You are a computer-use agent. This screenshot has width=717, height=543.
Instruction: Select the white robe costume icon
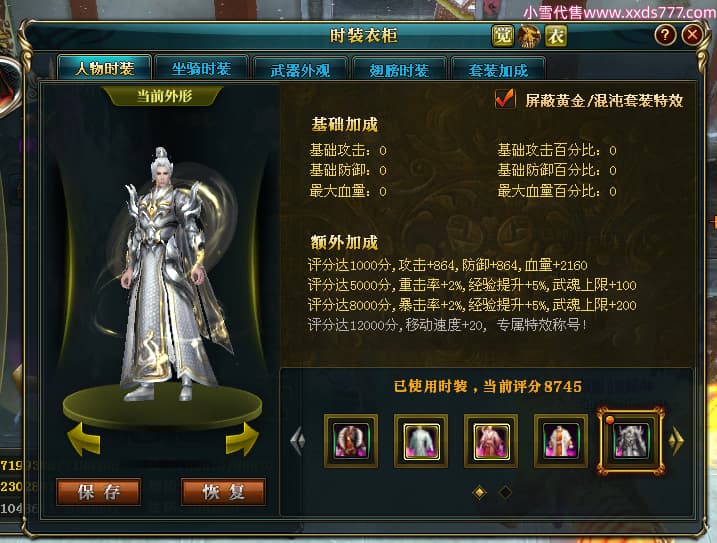(421, 441)
